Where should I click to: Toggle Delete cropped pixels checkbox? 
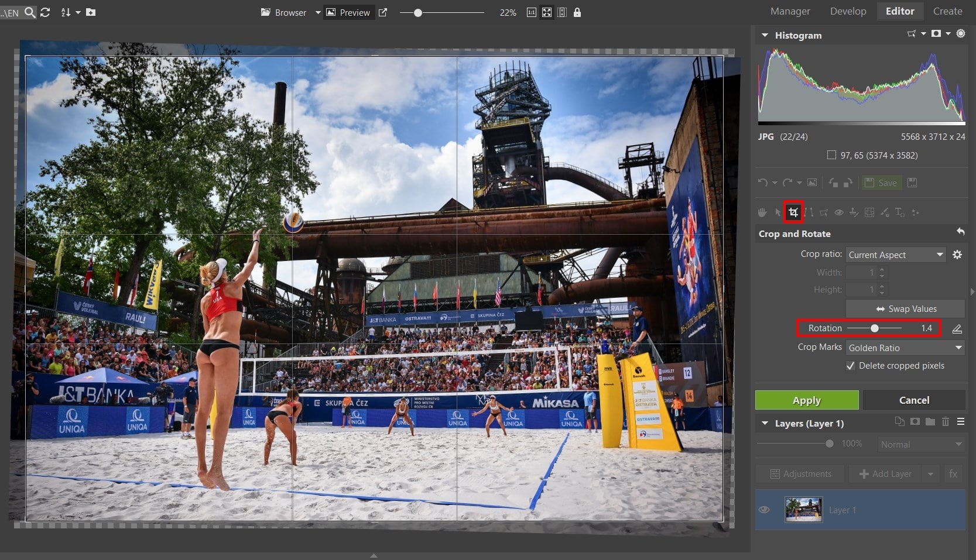(x=851, y=366)
